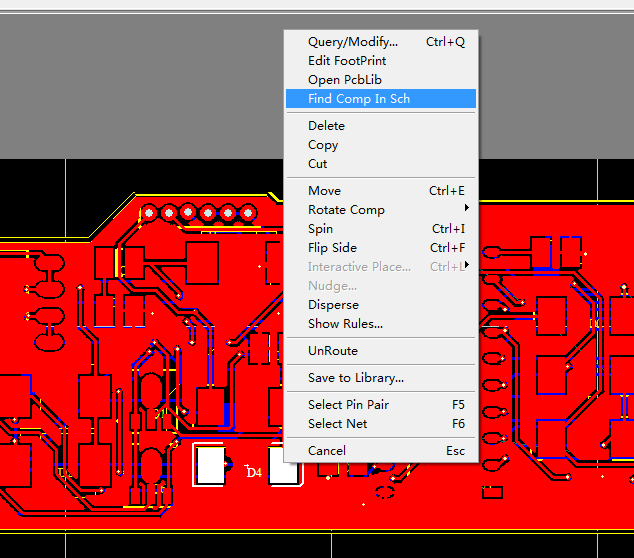Select the Select Pin Pair command

348,405
